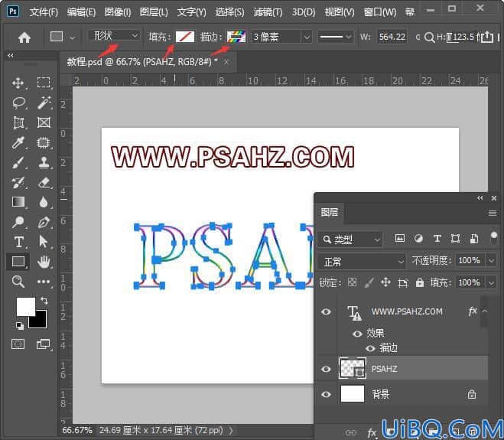Close the 教程.psd document tab

coord(226,61)
